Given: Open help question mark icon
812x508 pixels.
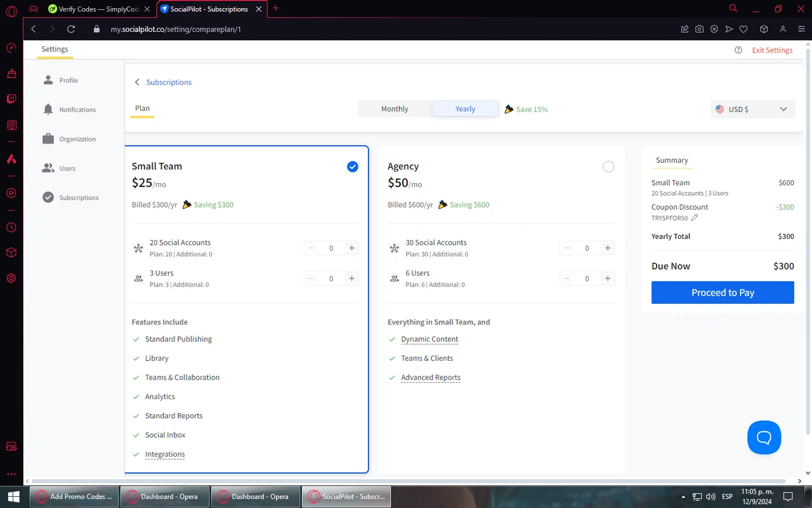Looking at the screenshot, I should 738,50.
